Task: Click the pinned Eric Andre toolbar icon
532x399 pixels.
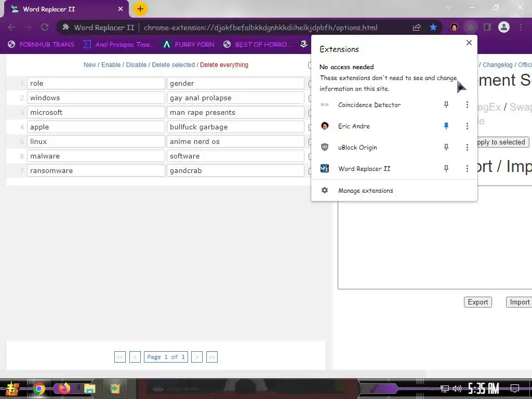Action: click(454, 27)
